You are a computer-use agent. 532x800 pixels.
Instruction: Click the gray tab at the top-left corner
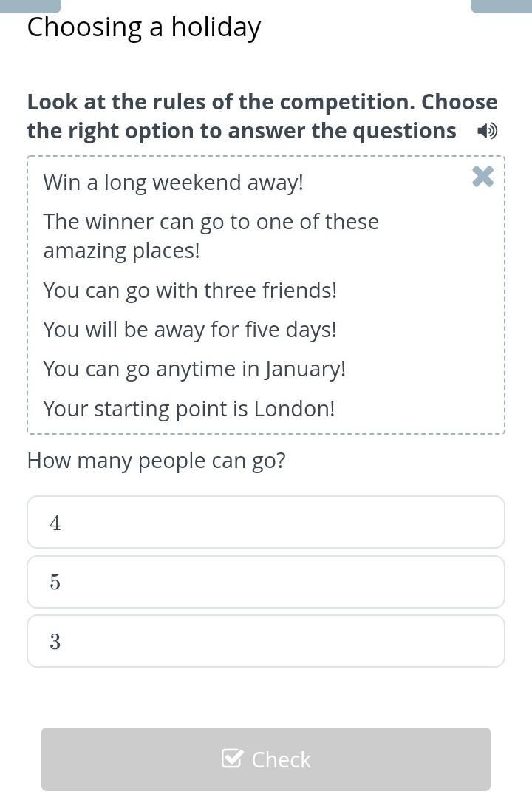pyautogui.click(x=30, y=6)
